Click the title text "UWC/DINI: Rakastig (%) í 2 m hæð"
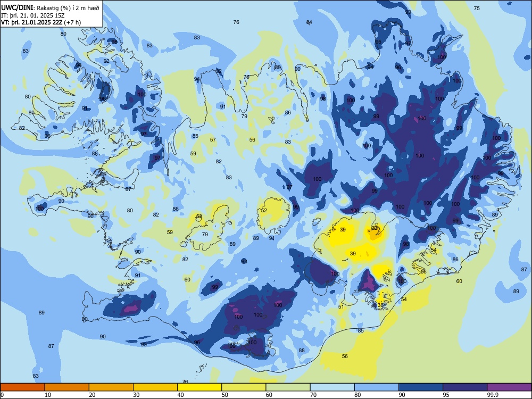This screenshot has width=532, height=399. click(50, 8)
